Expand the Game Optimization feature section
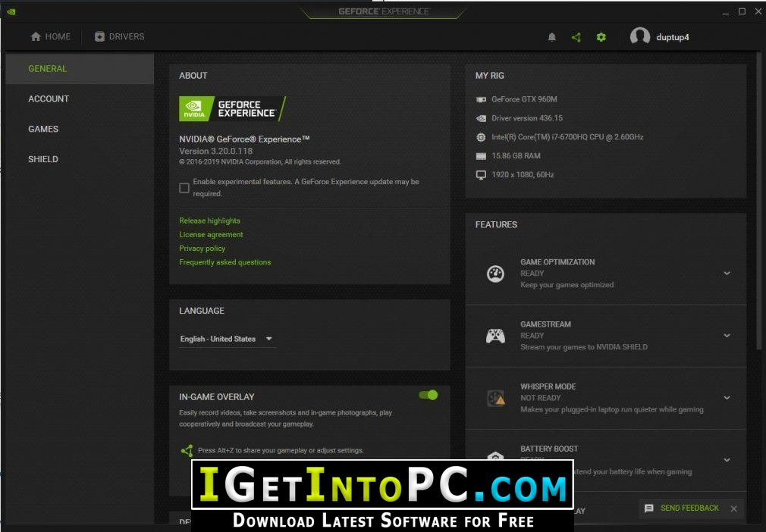Image resolution: width=766 pixels, height=532 pixels. 727,274
